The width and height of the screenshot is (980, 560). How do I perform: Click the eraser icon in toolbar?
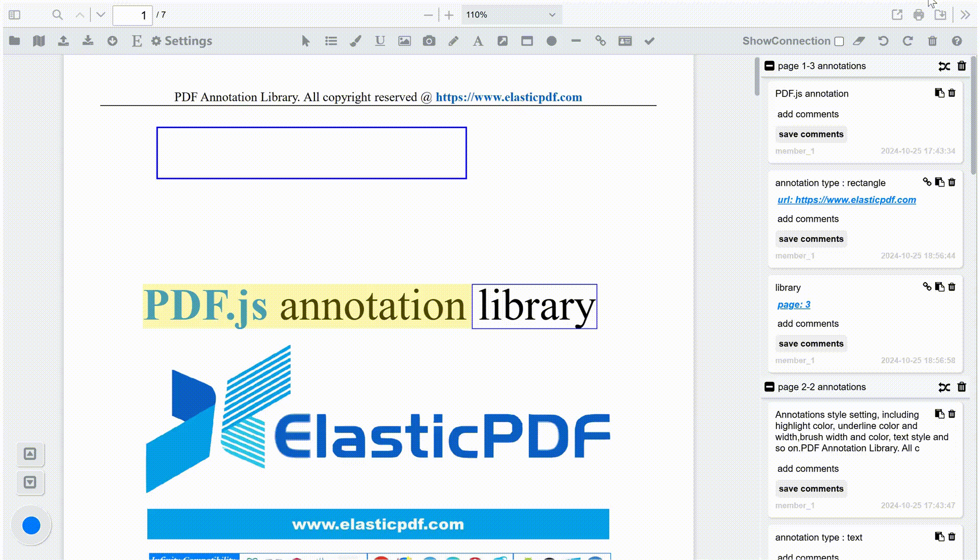pyautogui.click(x=859, y=41)
